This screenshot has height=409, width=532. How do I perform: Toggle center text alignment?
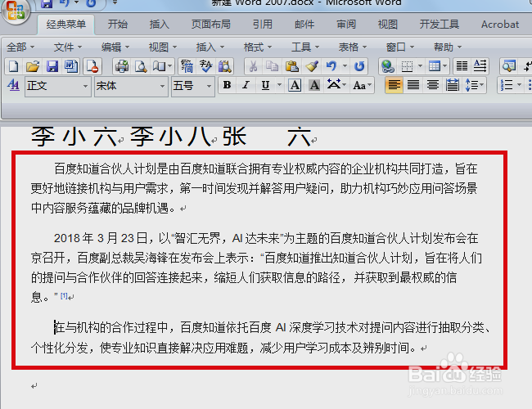pyautogui.click(x=433, y=85)
